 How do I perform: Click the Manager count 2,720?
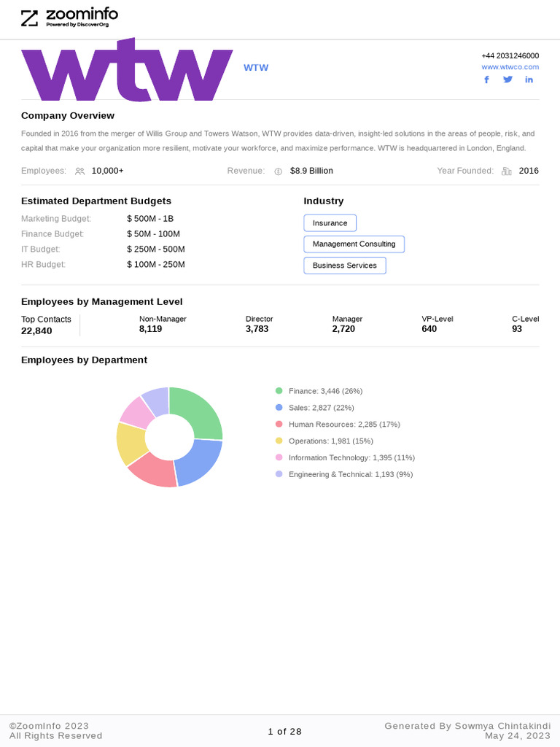point(343,329)
